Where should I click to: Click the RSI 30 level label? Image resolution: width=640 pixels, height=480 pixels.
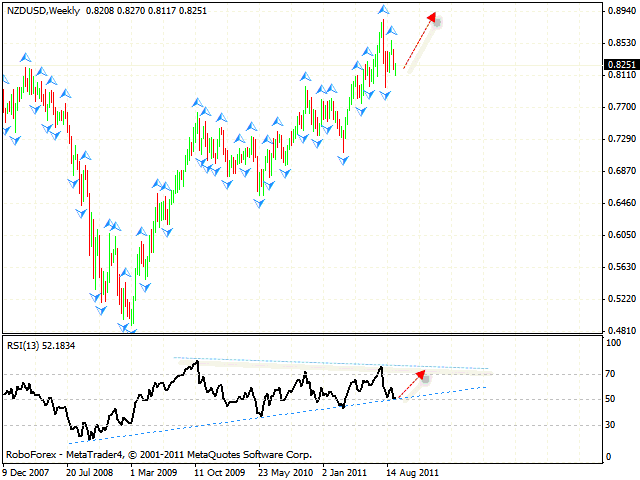(x=611, y=424)
